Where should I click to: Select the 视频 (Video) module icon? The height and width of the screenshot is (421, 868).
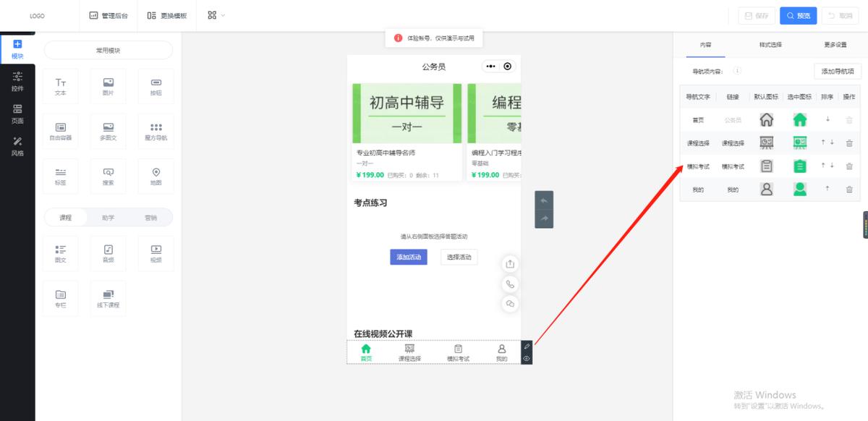point(156,252)
